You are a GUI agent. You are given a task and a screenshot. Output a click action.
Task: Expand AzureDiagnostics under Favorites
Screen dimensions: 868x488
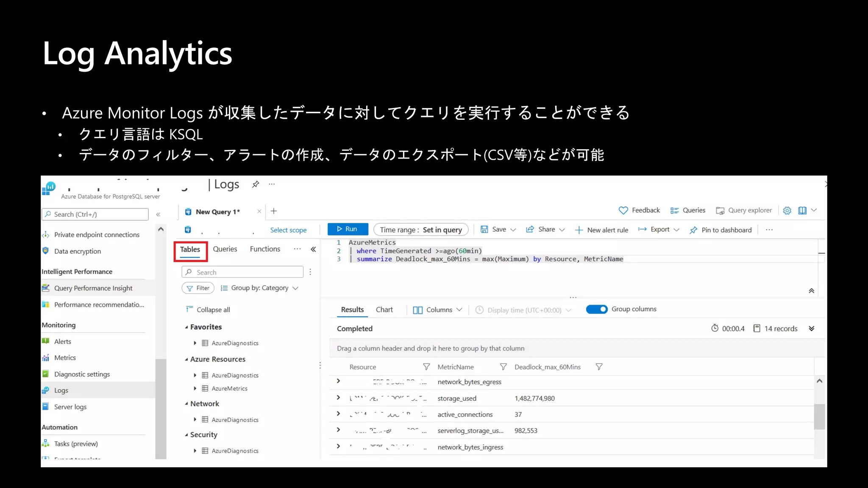195,343
